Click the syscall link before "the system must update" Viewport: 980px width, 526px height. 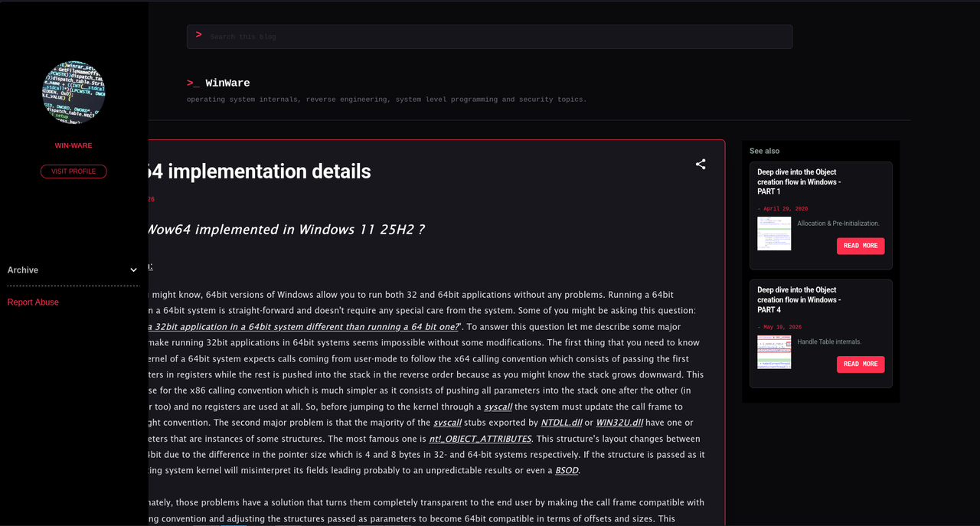click(x=498, y=407)
